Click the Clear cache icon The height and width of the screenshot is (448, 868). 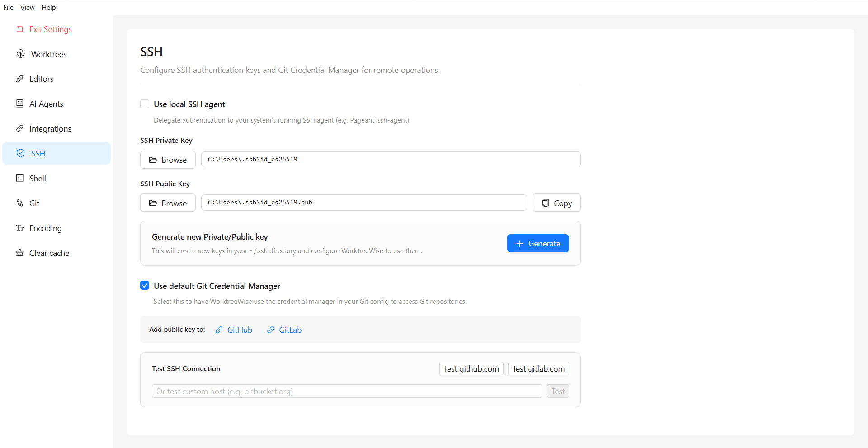[20, 253]
